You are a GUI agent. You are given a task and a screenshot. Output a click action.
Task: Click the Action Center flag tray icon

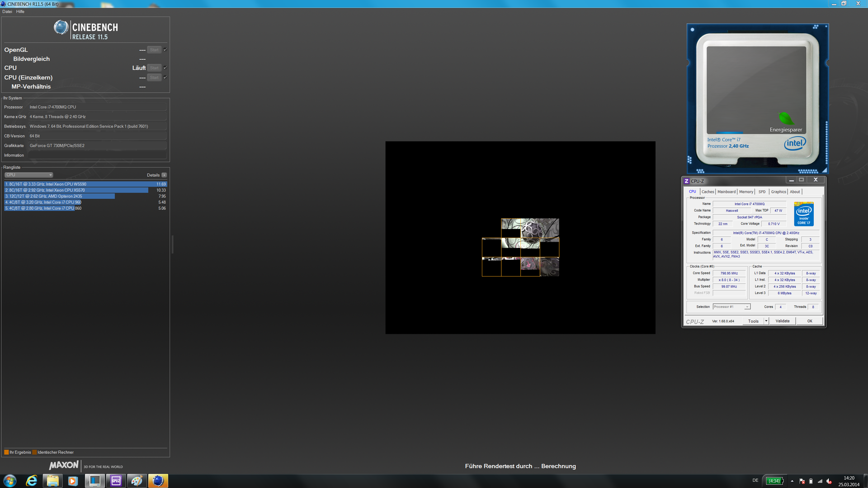click(x=802, y=481)
